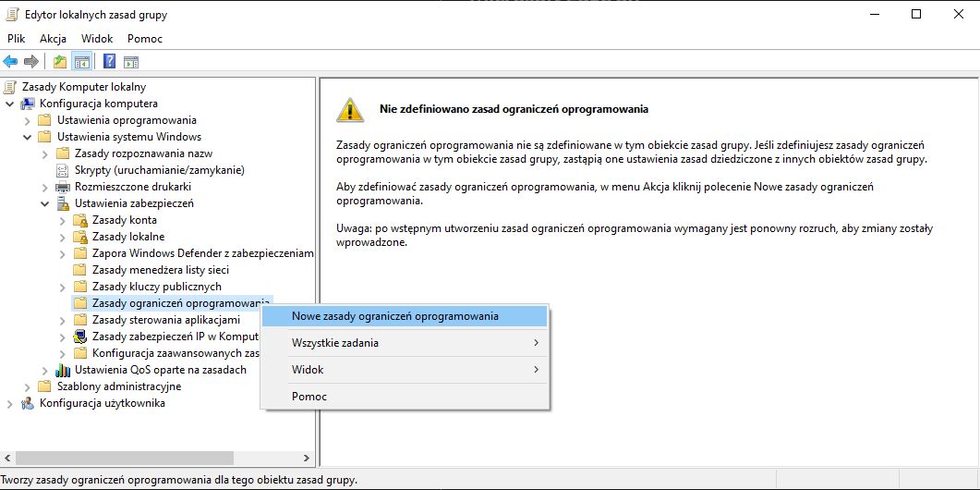Click the Zasady zabezpieczeń IP icon
The width and height of the screenshot is (980, 490).
click(80, 337)
